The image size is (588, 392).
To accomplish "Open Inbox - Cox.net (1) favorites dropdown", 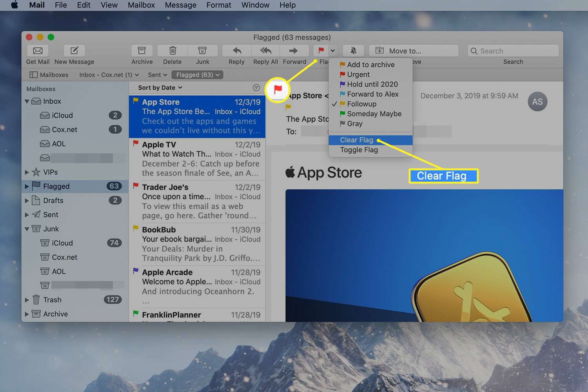I will point(109,74).
